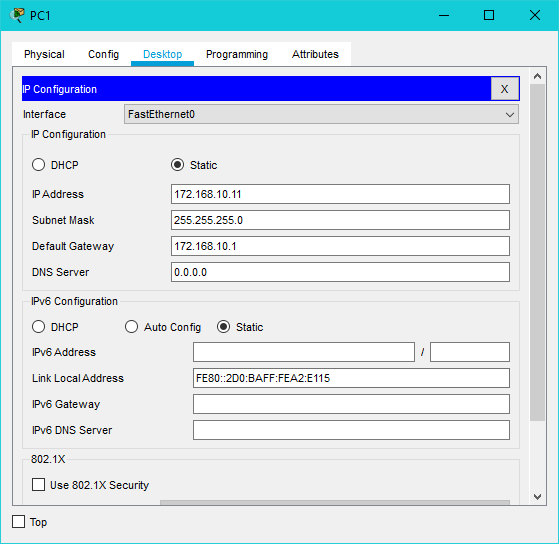This screenshot has width=559, height=544.
Task: Minimize the PC1 window
Action: coord(444,15)
